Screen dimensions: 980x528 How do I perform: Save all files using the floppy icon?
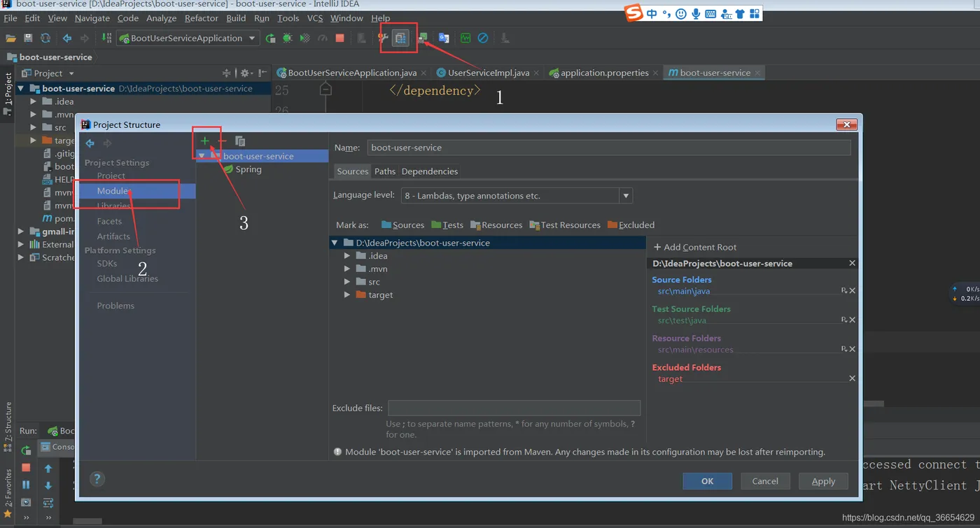pyautogui.click(x=28, y=38)
